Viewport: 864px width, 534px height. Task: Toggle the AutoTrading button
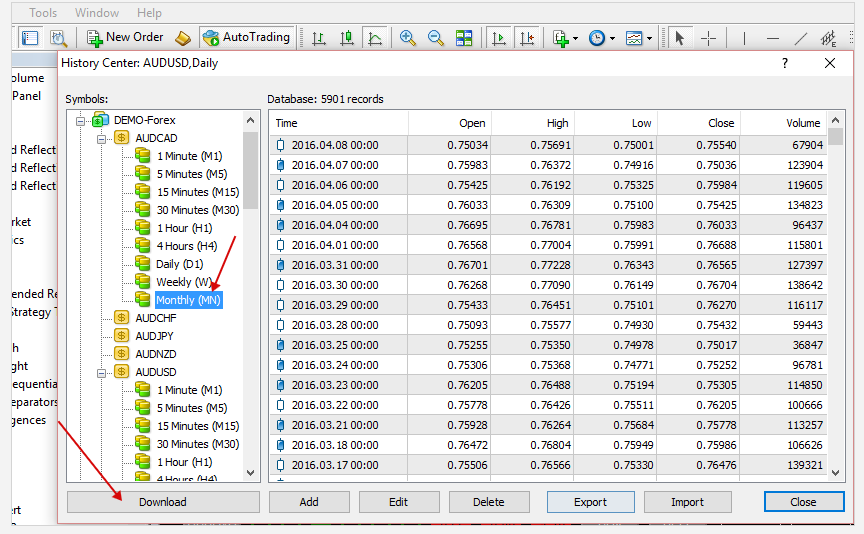pos(246,37)
